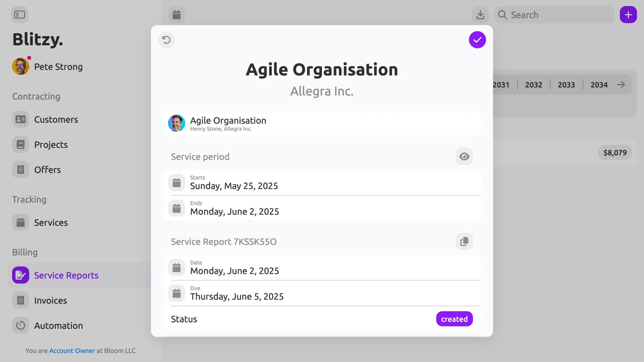Click the $8,079 amount badge
Image resolution: width=644 pixels, height=362 pixels.
click(x=615, y=153)
